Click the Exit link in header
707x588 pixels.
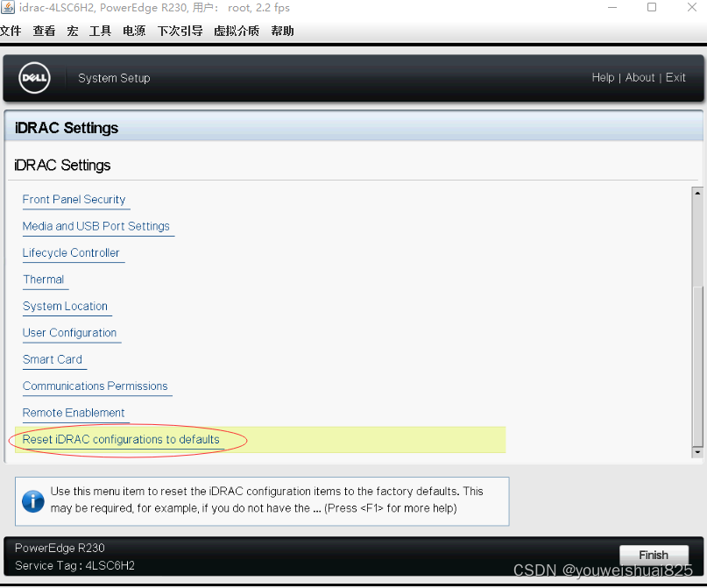pos(675,78)
